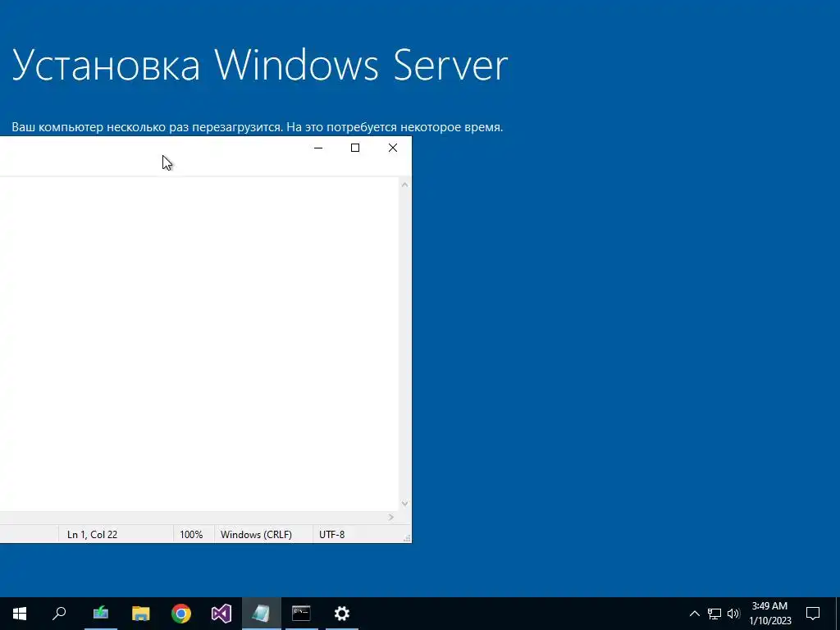This screenshot has width=840, height=630.
Task: Click the Notepad vertical scrollbar up arrow
Action: point(405,185)
